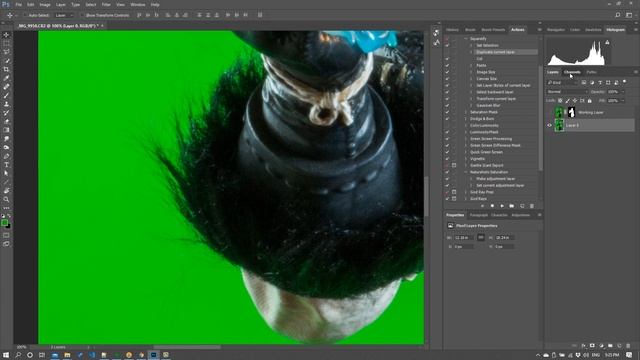
Task: Create a new action set folder
Action: pos(512,206)
